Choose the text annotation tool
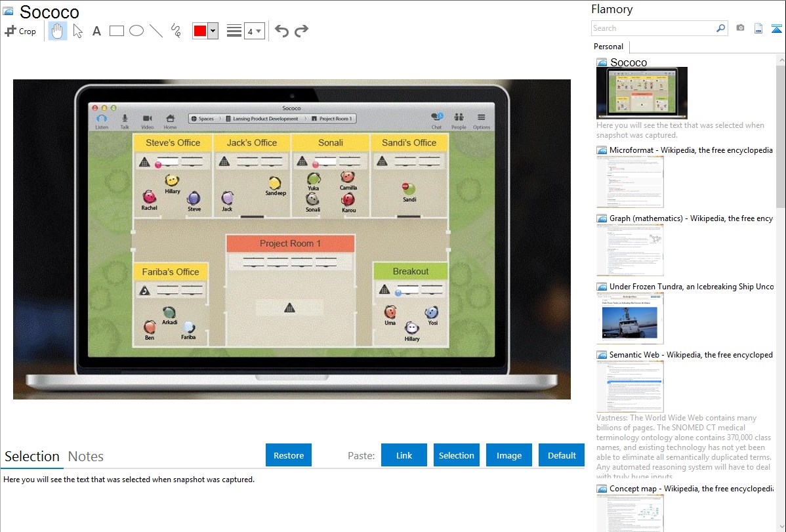This screenshot has height=532, width=786. [96, 31]
